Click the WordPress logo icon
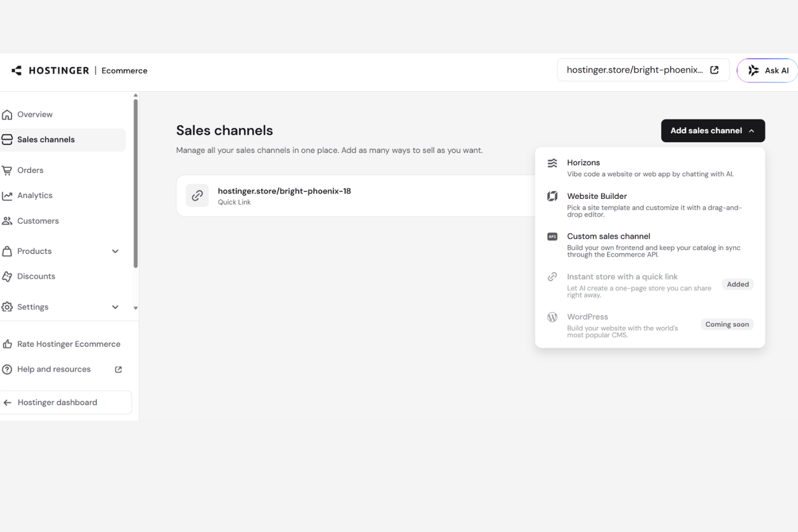 point(552,317)
